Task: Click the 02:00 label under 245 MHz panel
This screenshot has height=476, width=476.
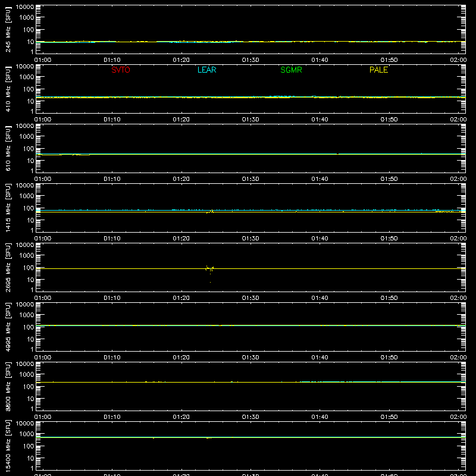Action: pos(458,60)
